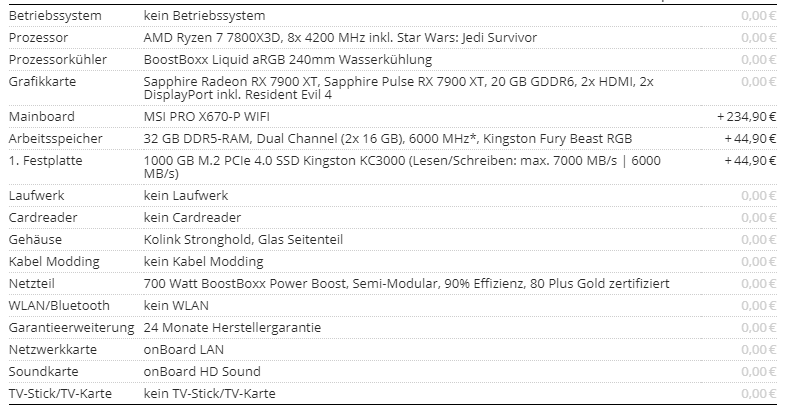Click the 1000 GB M.2 Kingston KC3000 entry

point(402,167)
